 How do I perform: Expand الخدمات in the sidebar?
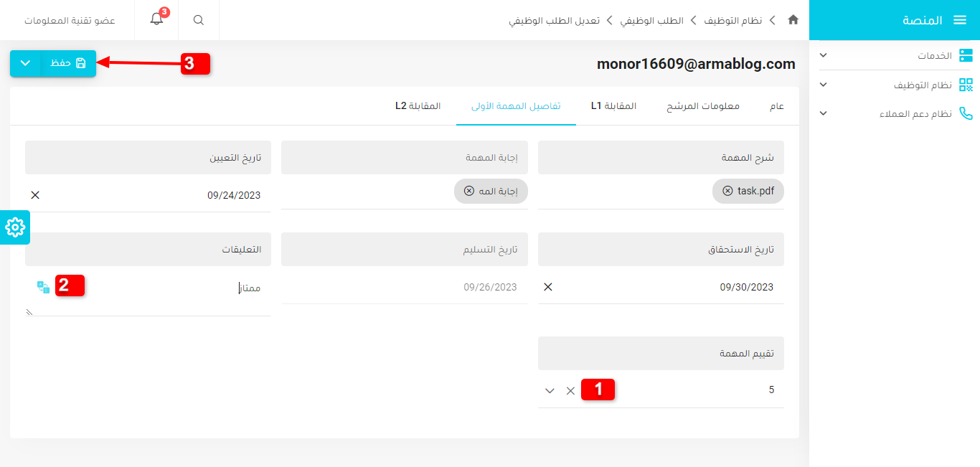tap(824, 55)
